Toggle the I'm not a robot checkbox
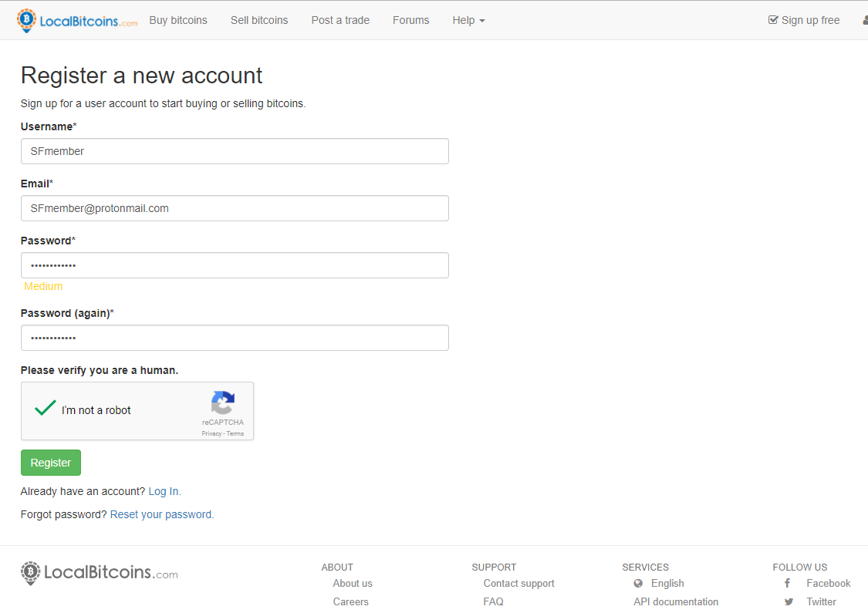868x613 pixels. click(x=46, y=409)
